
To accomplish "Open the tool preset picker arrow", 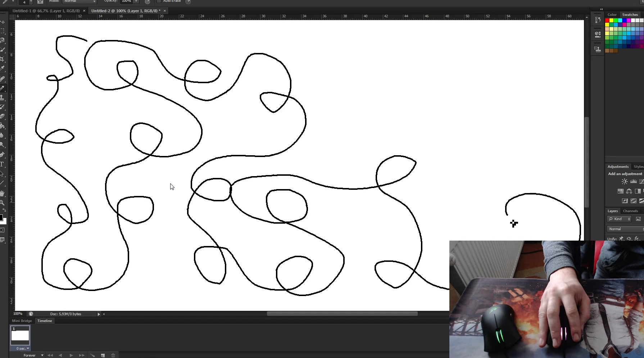I will [x=13, y=2].
